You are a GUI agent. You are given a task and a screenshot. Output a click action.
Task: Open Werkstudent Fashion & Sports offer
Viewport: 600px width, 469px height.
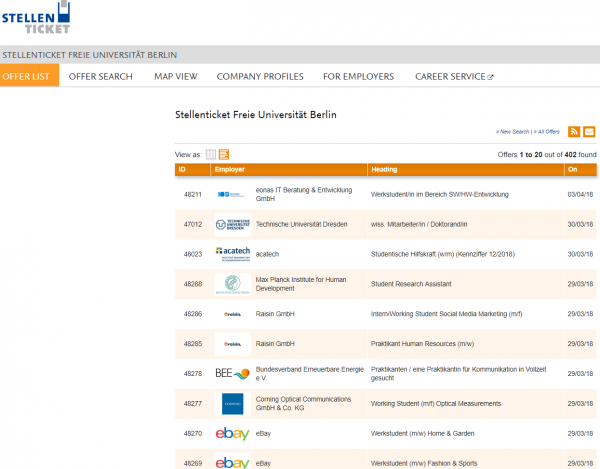coord(424,463)
